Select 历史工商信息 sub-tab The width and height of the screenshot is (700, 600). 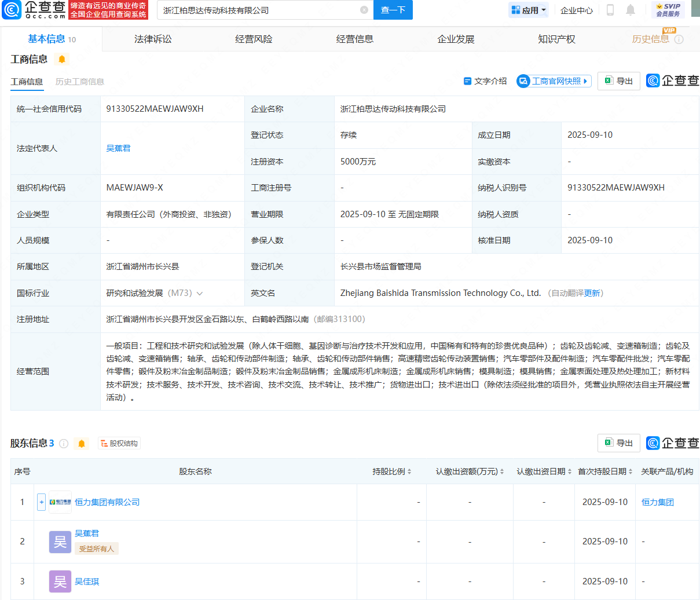[80, 82]
